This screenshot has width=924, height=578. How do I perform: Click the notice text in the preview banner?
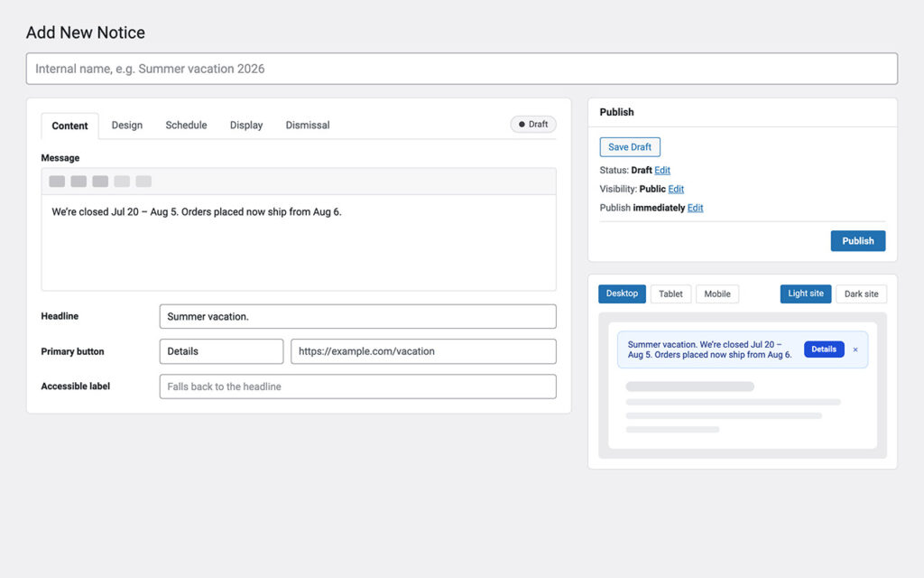(x=709, y=350)
